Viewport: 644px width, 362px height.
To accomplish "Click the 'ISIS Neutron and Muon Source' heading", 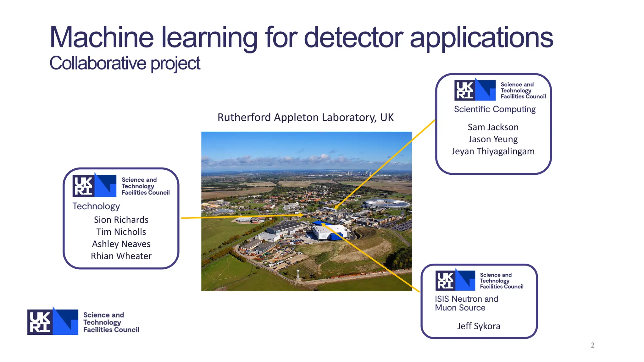I will 466,303.
